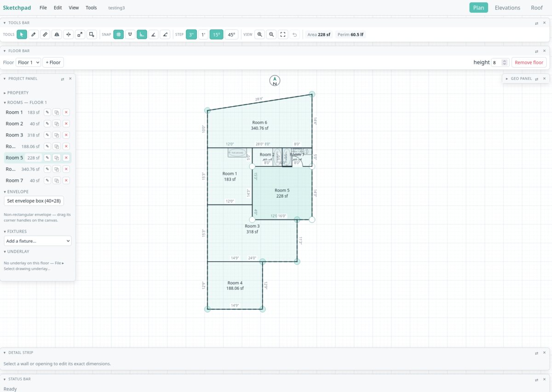This screenshot has width=552, height=392.
Task: Open the Edit menu
Action: point(57,8)
